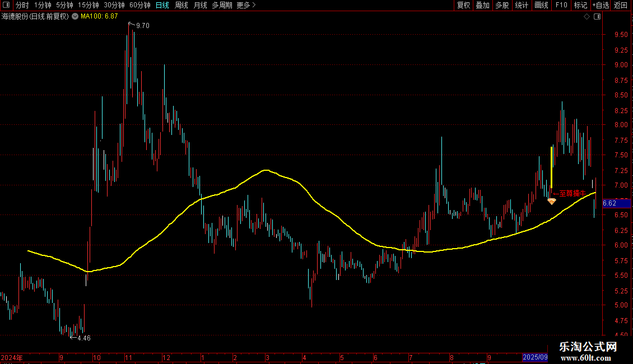Click the panel toggle icon at top-left
The height and width of the screenshot is (364, 633).
[x=6, y=5]
